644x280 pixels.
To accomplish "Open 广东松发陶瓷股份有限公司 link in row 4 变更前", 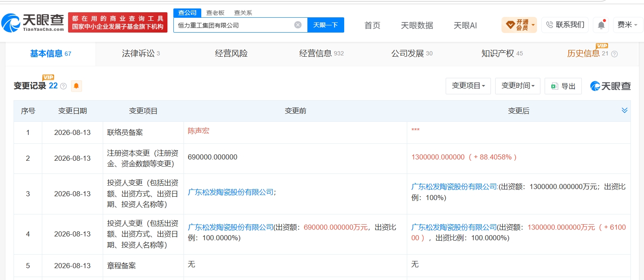I will [x=231, y=227].
